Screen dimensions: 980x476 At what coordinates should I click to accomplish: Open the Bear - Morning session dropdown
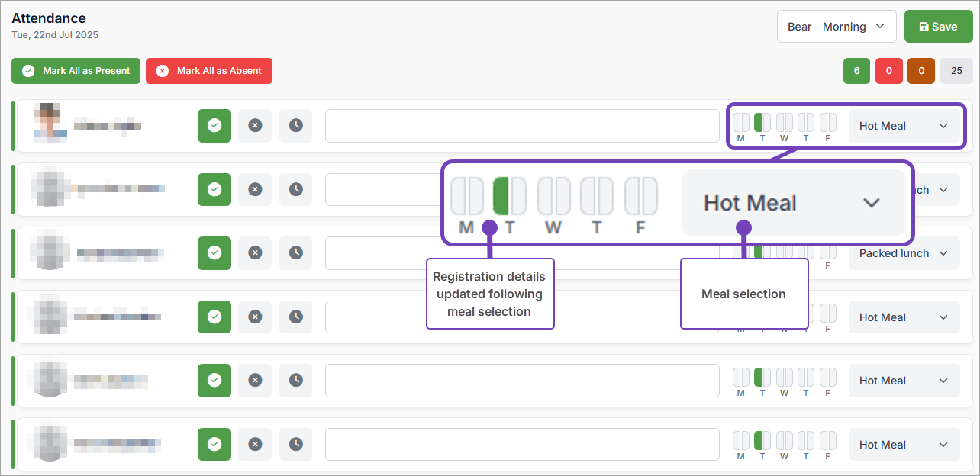837,27
